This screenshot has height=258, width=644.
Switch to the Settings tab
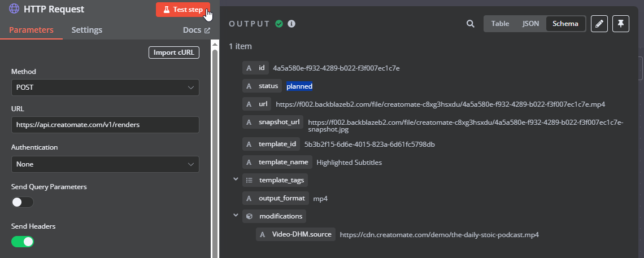coord(86,30)
